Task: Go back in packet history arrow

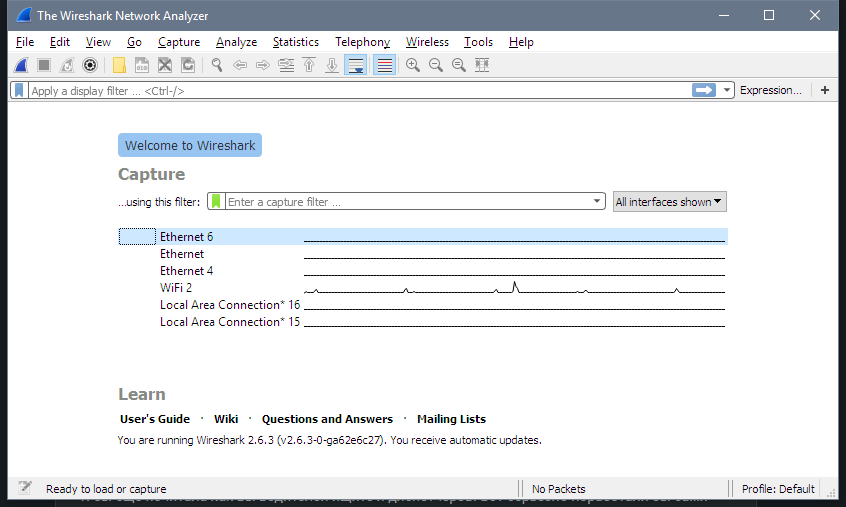Action: (x=240, y=65)
